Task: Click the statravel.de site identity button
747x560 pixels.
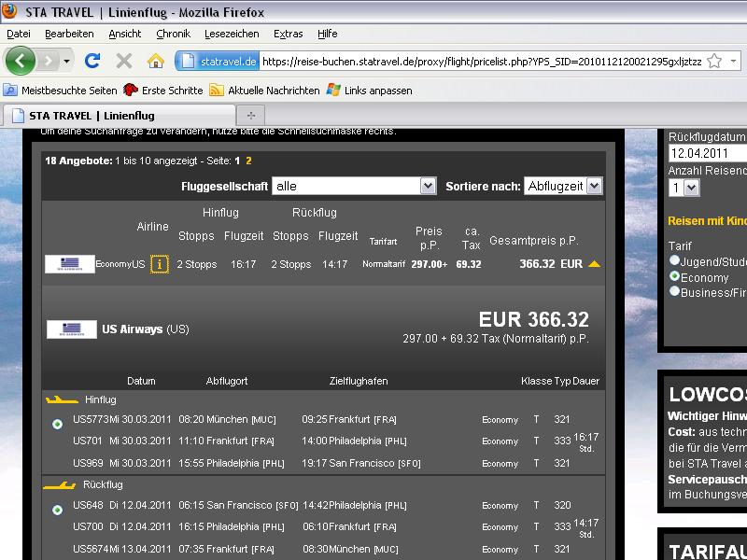Action: (218, 61)
